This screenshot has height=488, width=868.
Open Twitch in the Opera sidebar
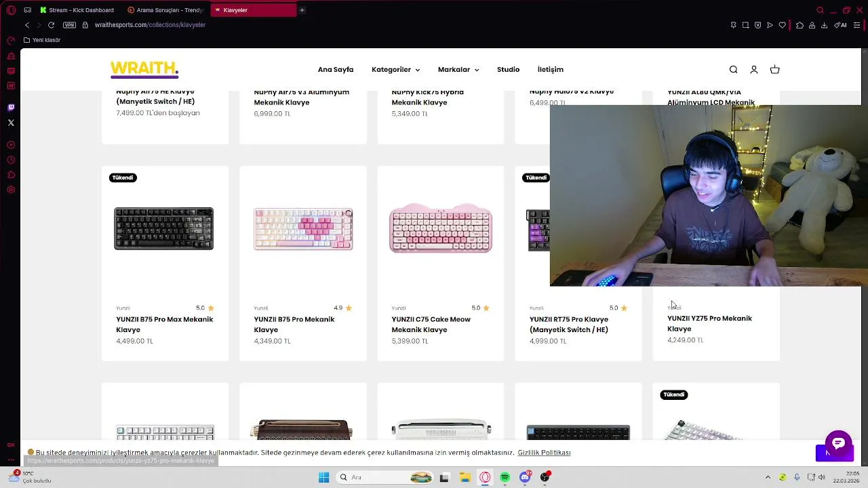point(11,107)
